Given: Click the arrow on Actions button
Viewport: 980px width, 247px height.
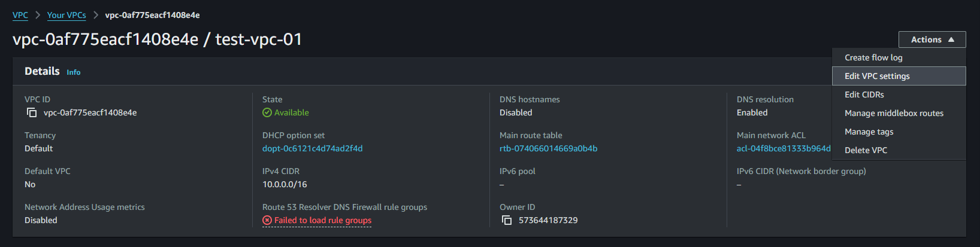Looking at the screenshot, I should (x=951, y=39).
